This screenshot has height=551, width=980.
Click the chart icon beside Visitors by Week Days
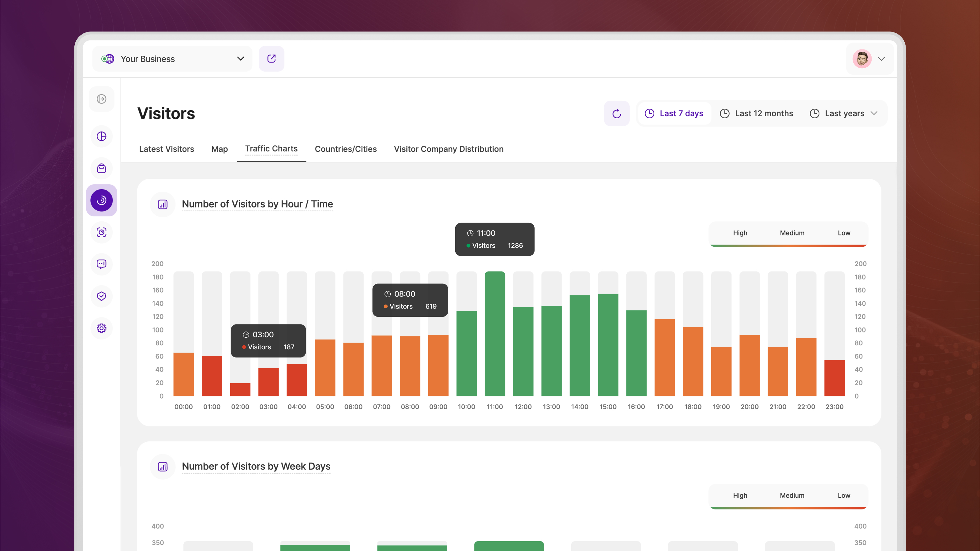pos(163,467)
